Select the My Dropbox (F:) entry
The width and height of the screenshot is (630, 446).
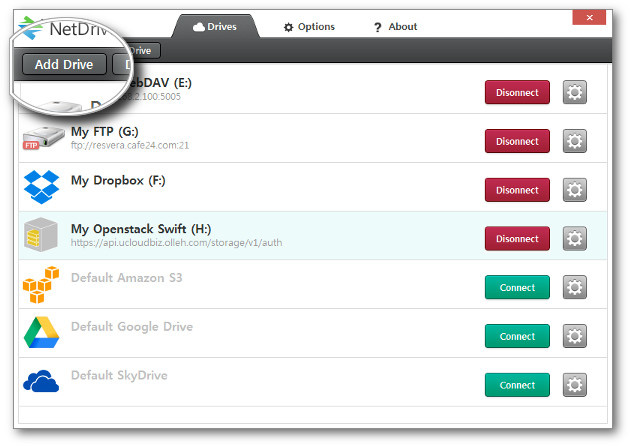(x=118, y=181)
